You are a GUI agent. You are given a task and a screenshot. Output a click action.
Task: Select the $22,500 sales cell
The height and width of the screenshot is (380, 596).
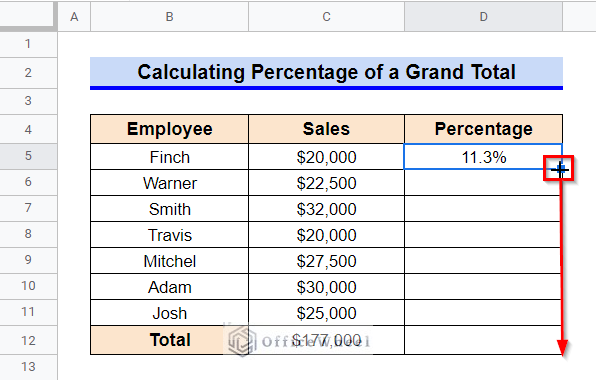point(327,183)
